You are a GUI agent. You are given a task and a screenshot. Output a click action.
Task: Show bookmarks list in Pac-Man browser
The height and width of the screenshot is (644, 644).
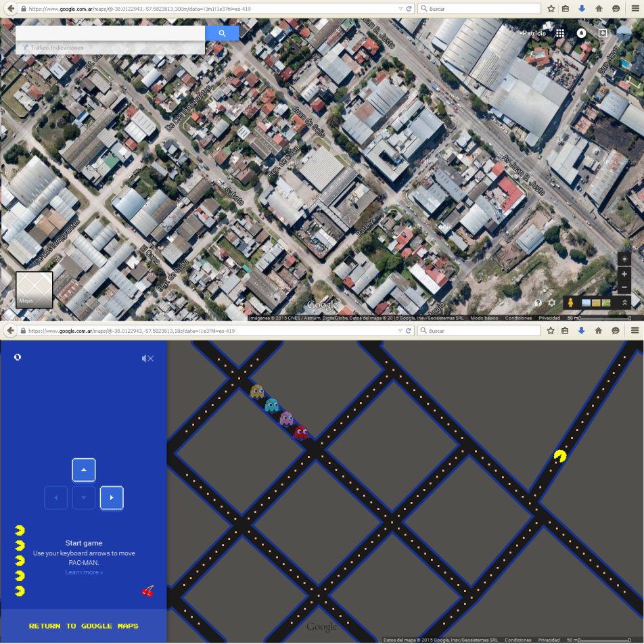coord(565,331)
